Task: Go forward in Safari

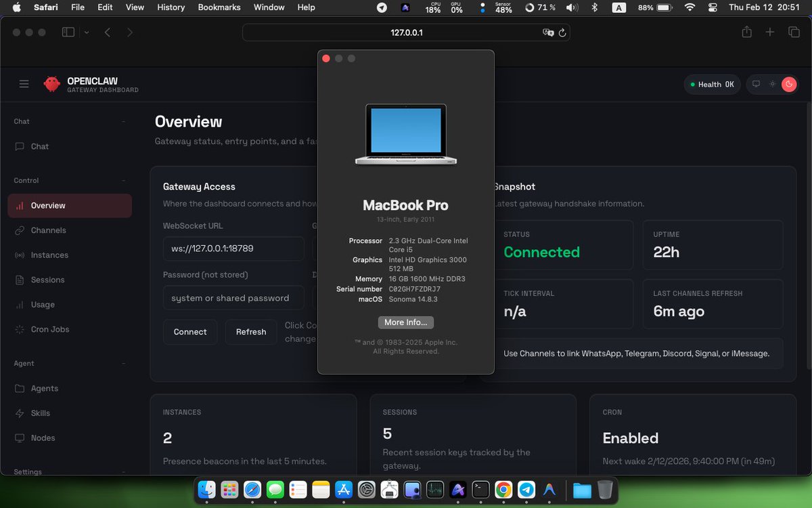Action: [x=130, y=32]
